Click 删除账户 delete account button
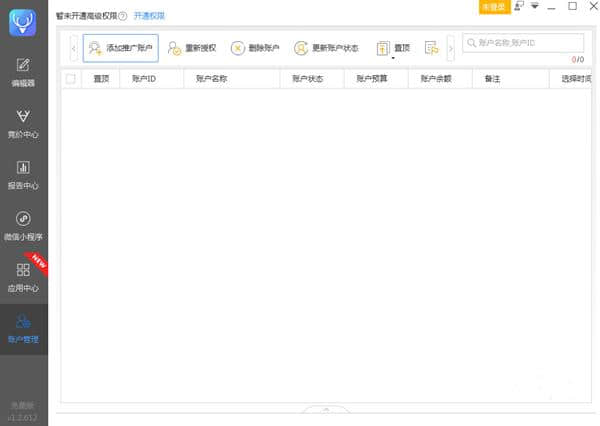The width and height of the screenshot is (600, 426). [x=254, y=48]
